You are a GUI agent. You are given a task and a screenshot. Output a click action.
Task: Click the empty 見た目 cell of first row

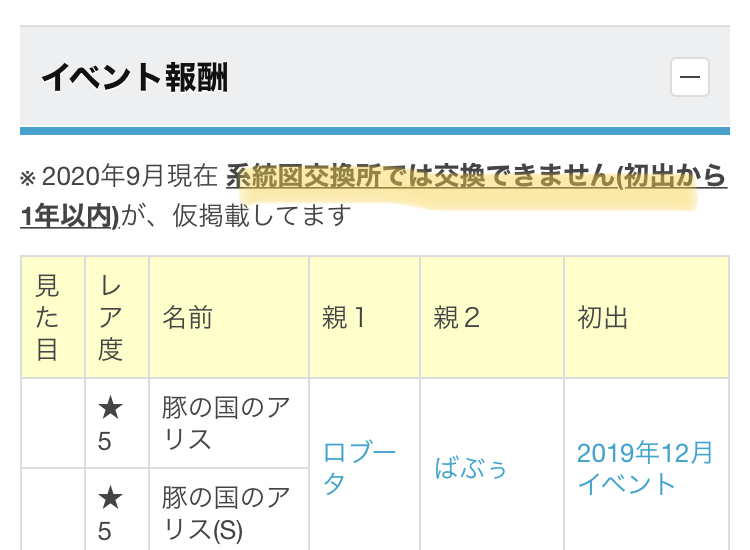click(x=53, y=423)
